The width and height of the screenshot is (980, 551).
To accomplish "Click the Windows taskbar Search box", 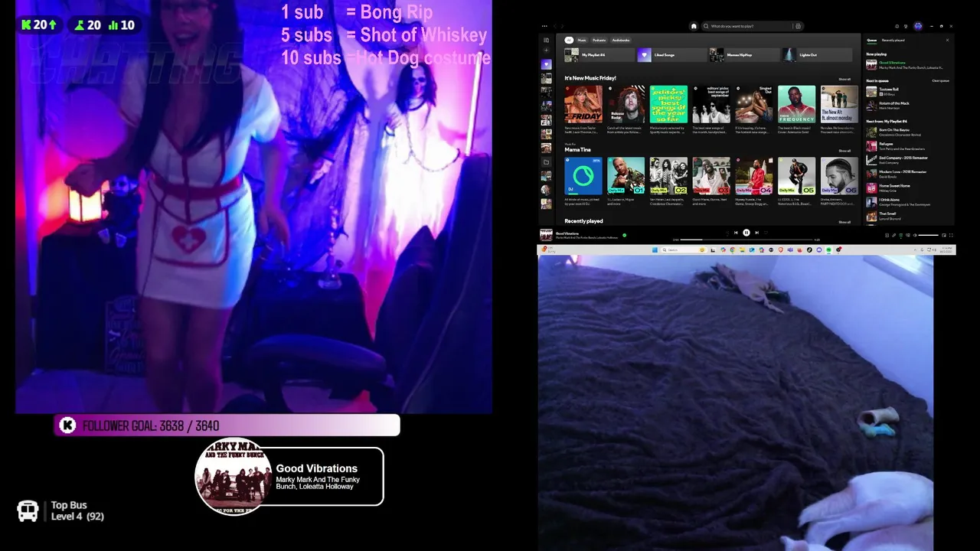I will [684, 250].
